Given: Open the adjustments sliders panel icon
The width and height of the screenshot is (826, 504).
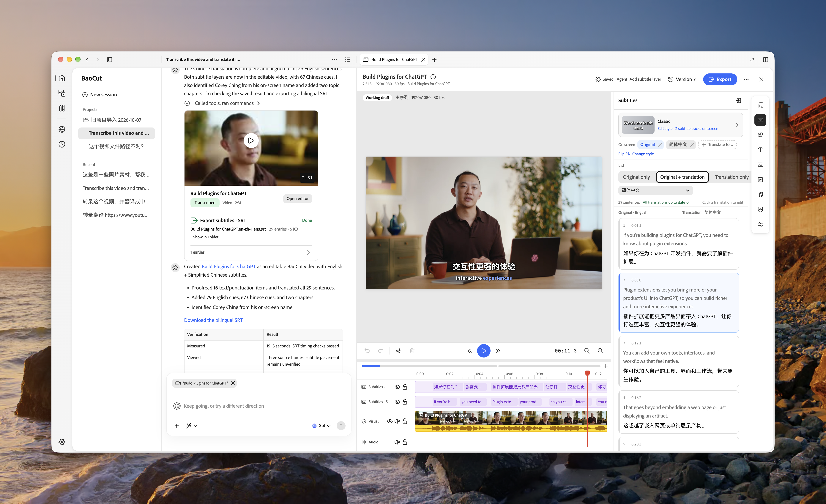Looking at the screenshot, I should [x=760, y=224].
